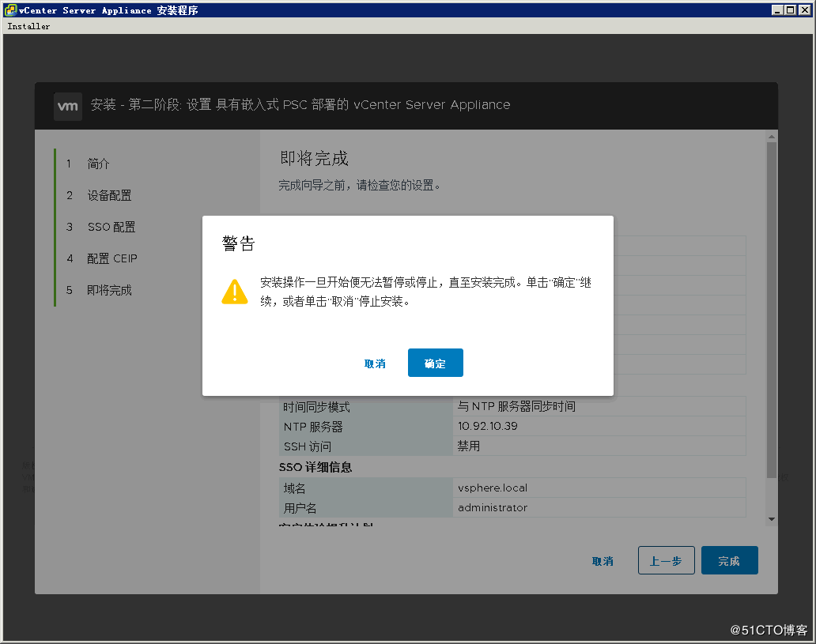
Task: Select step 5 即将完成
Action: [109, 290]
